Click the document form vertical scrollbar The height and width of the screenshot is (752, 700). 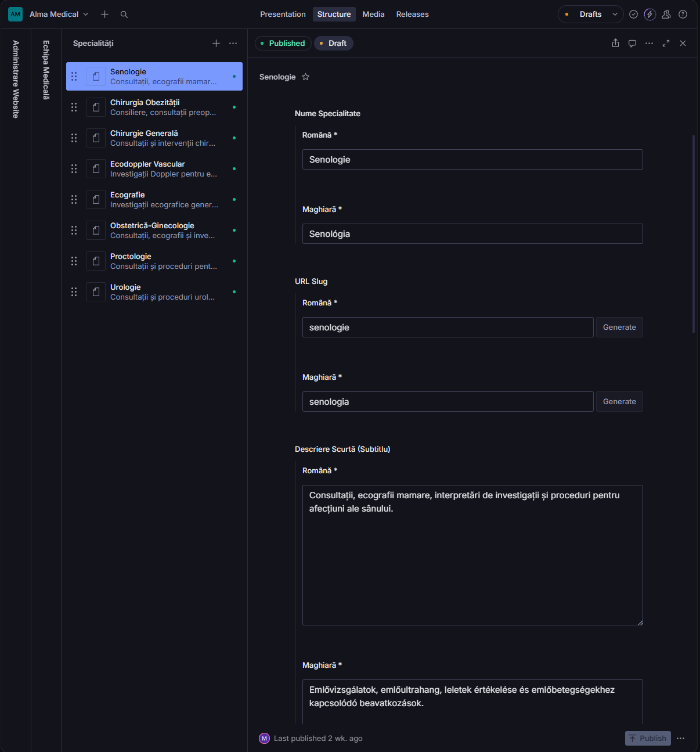(694, 233)
